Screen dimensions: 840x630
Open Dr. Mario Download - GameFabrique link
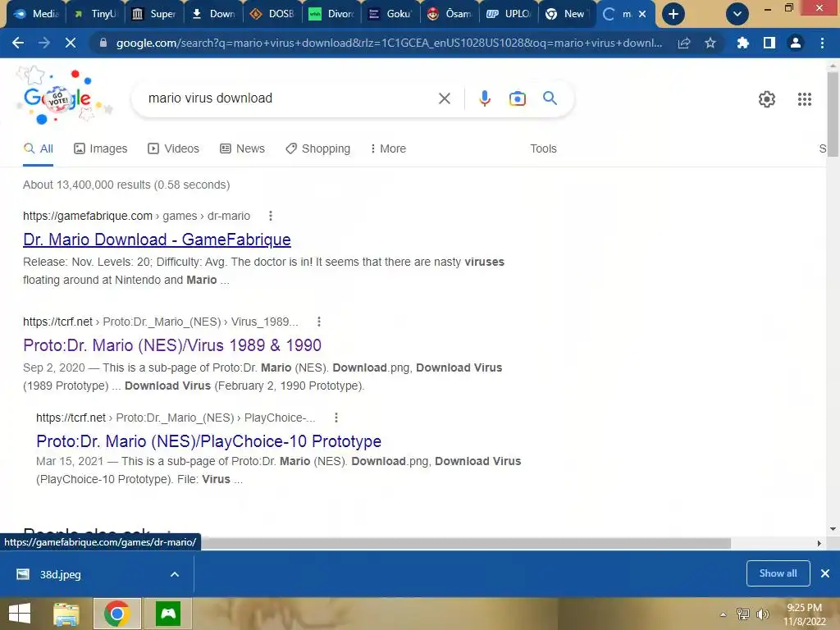click(x=157, y=240)
